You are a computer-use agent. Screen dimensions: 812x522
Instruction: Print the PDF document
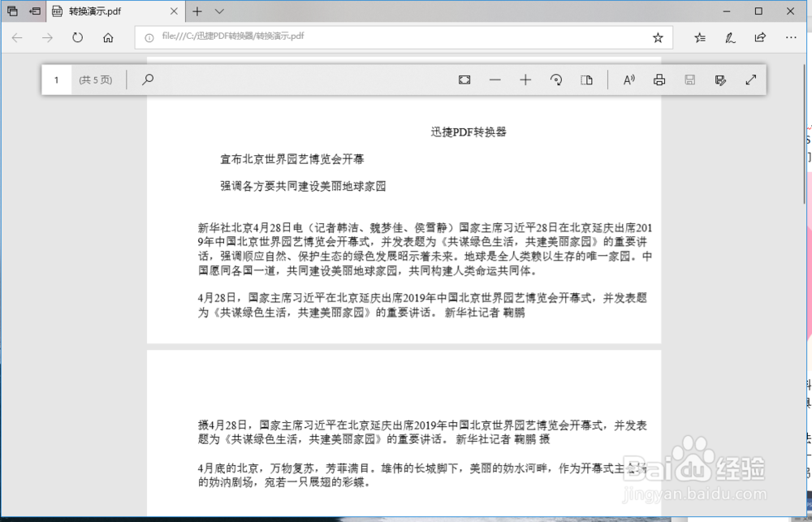coord(659,80)
